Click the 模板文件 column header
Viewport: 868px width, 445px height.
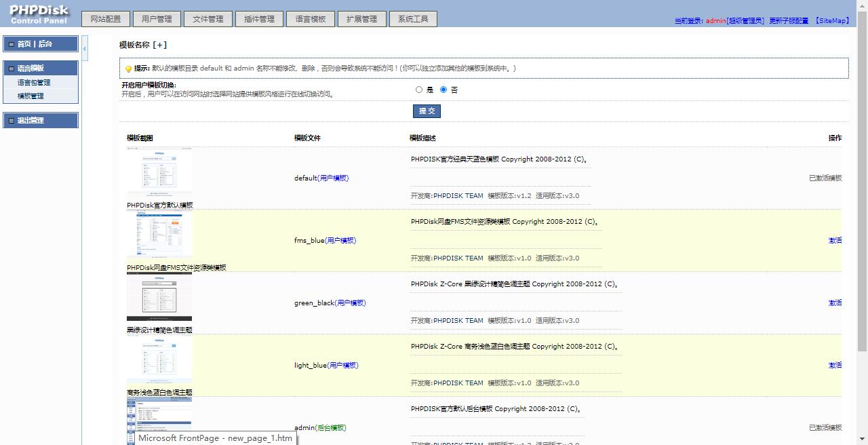pos(307,138)
